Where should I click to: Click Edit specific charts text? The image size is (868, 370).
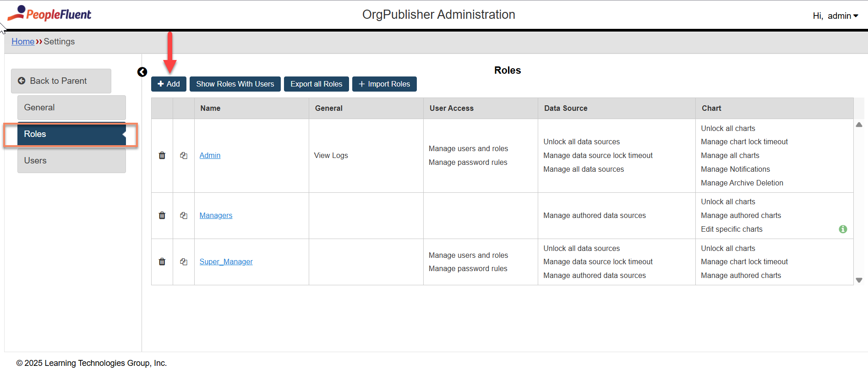point(732,229)
